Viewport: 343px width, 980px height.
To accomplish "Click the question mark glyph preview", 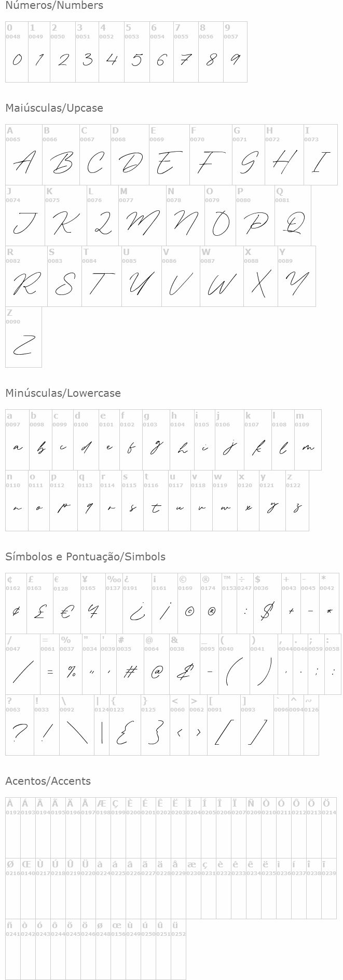I will tap(20, 733).
